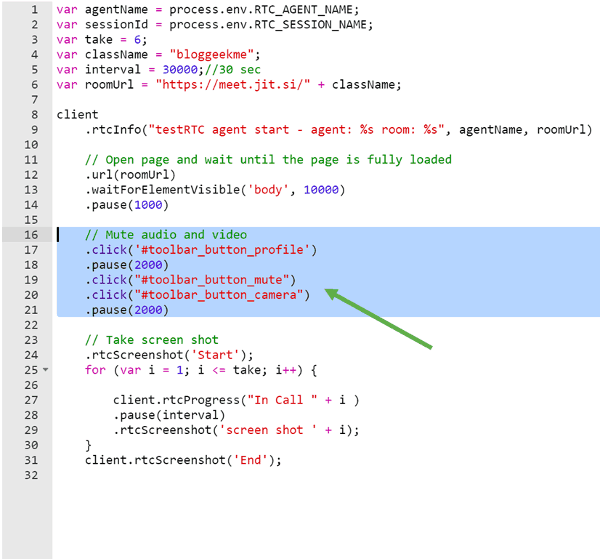Click the string "#toolbar_button_mute"
This screenshot has width=600, height=559.
212,280
